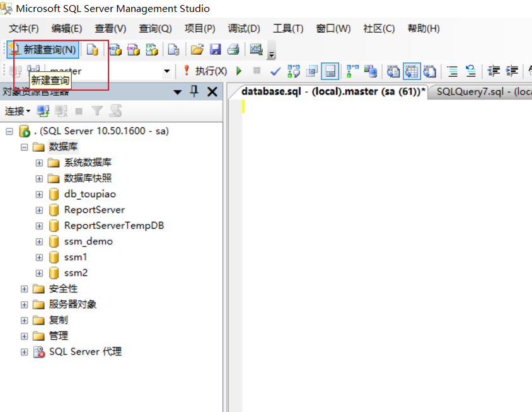Open the master database dropdown

pos(166,71)
